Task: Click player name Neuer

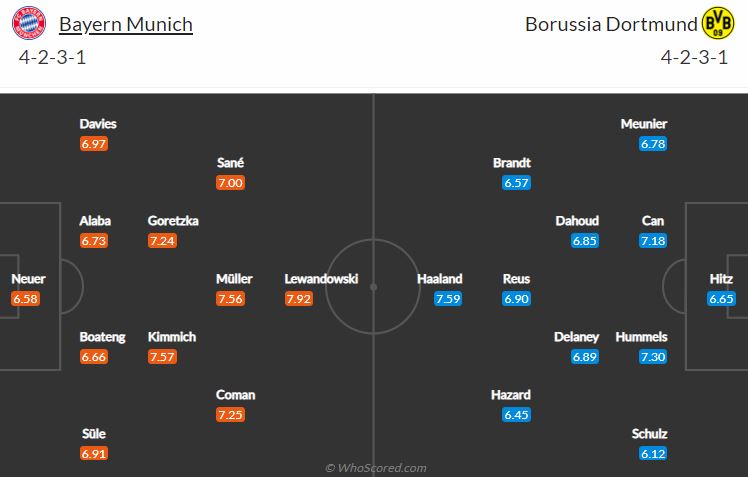Action: (29, 279)
